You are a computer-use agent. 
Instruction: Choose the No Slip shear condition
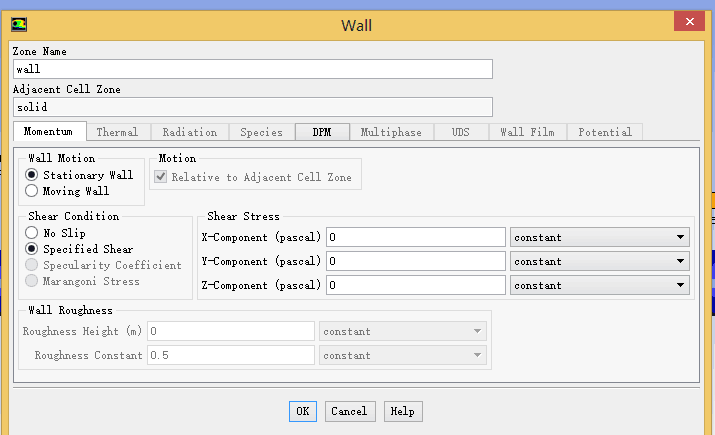(x=32, y=233)
